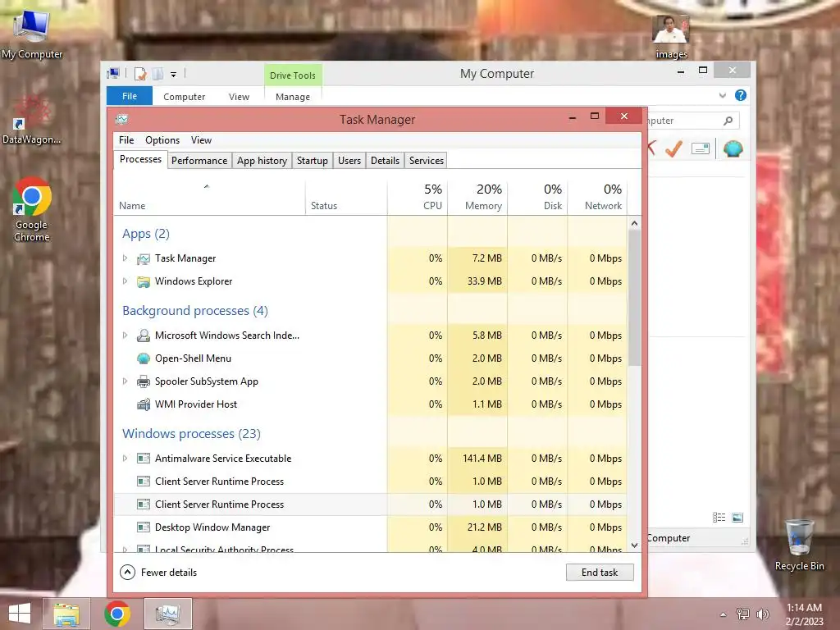Click process list vertical scrollbar thumb

pyautogui.click(x=634, y=298)
